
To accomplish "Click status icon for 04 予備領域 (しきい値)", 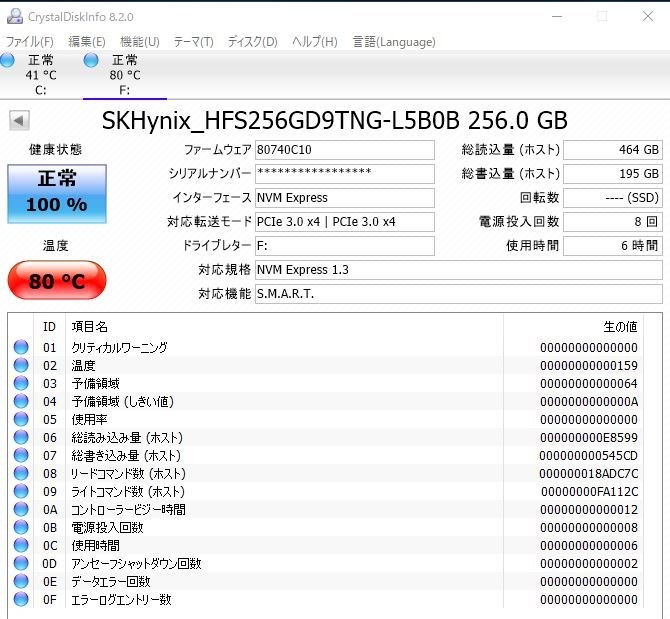I will (21, 401).
